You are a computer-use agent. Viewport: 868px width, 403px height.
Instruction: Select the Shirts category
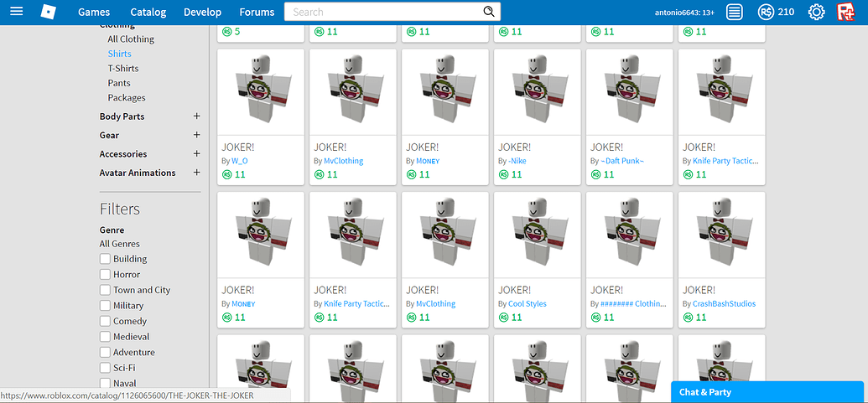pyautogui.click(x=120, y=54)
